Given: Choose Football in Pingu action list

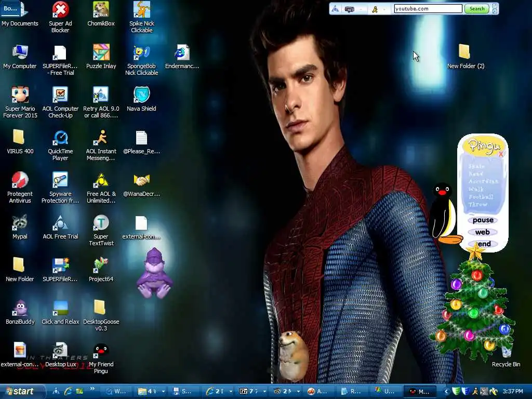Looking at the screenshot, I should (481, 197).
